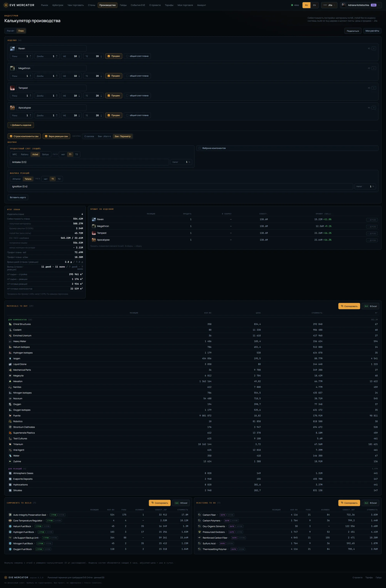The height and width of the screenshot is (588, 386).
Task: Click the Tempest ship icon in the items list
Action: (x=12, y=88)
